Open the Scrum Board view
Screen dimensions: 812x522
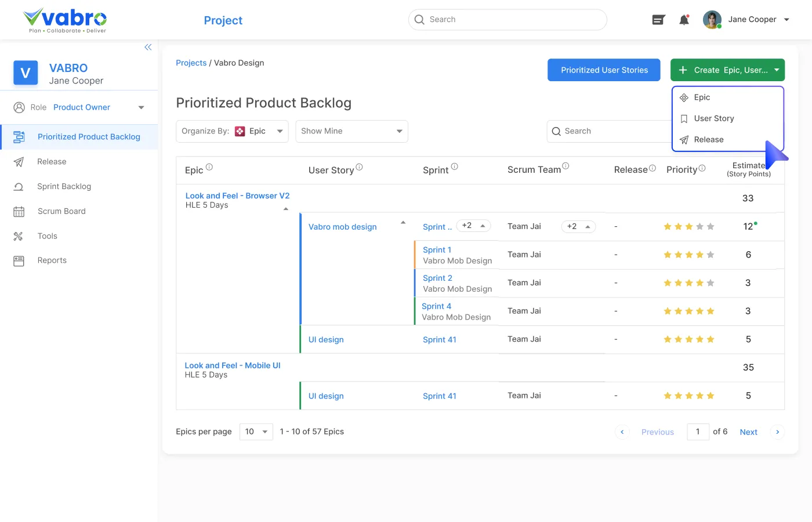tap(61, 211)
